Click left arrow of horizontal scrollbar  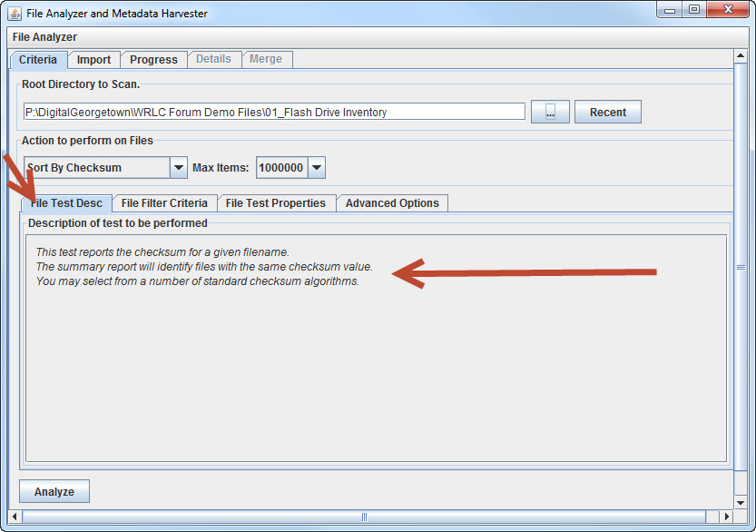tap(15, 517)
